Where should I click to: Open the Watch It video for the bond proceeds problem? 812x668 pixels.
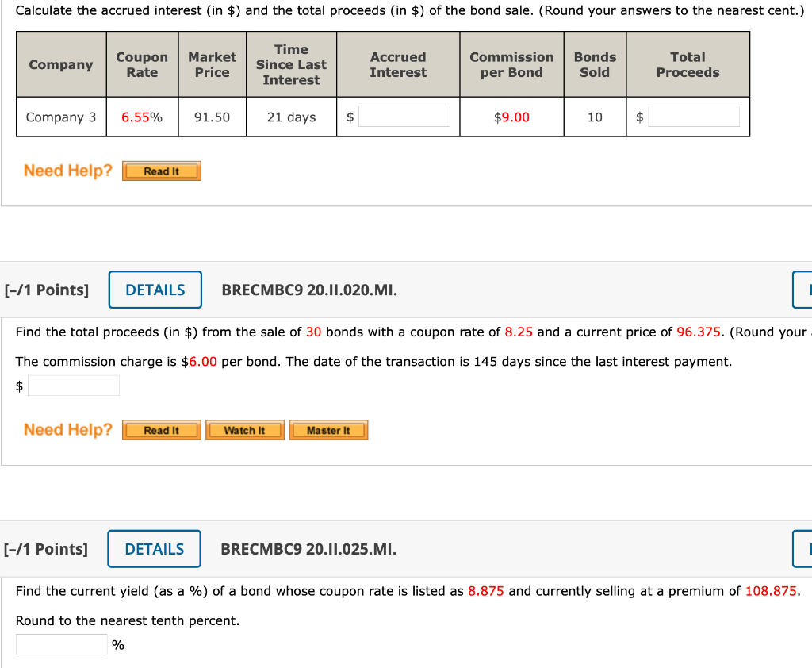[x=244, y=429]
